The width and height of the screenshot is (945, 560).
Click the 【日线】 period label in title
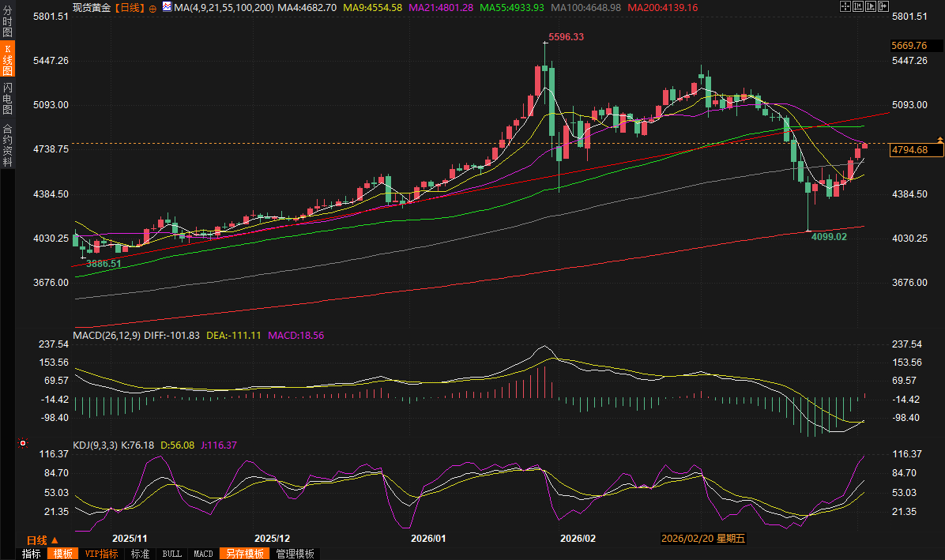(x=130, y=8)
